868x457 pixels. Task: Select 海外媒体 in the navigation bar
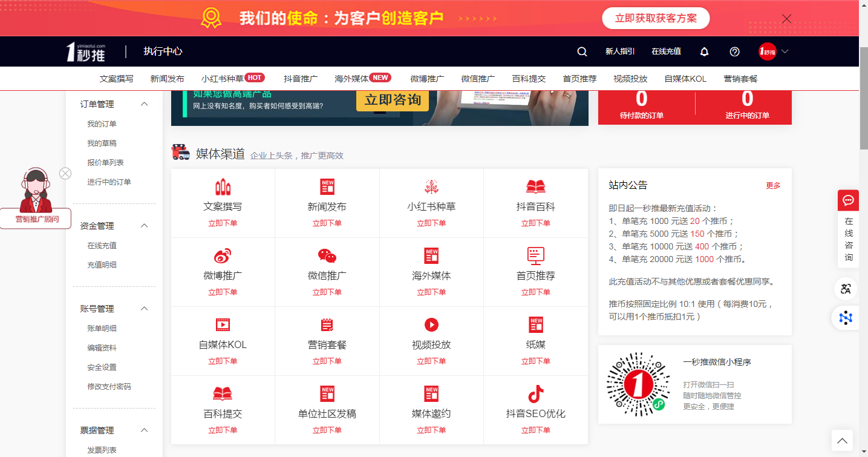click(351, 79)
